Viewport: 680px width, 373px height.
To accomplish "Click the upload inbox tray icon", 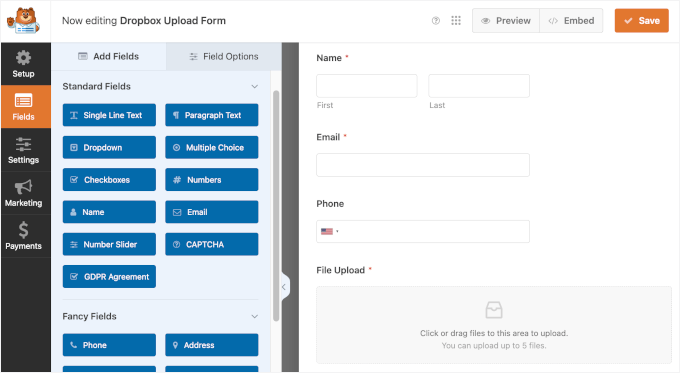I will coord(494,310).
